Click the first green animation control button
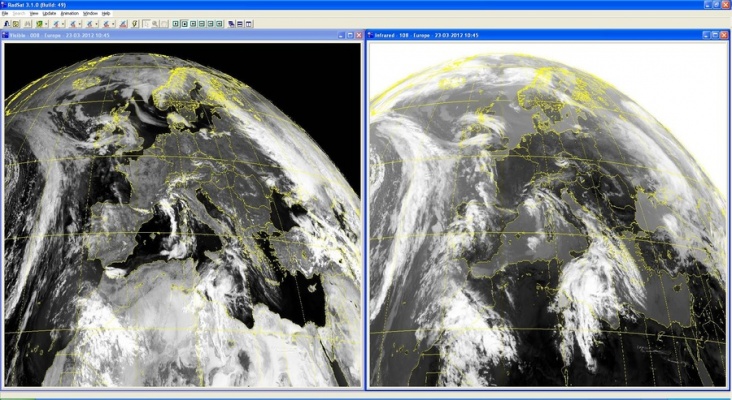The image size is (732, 400). (176, 22)
